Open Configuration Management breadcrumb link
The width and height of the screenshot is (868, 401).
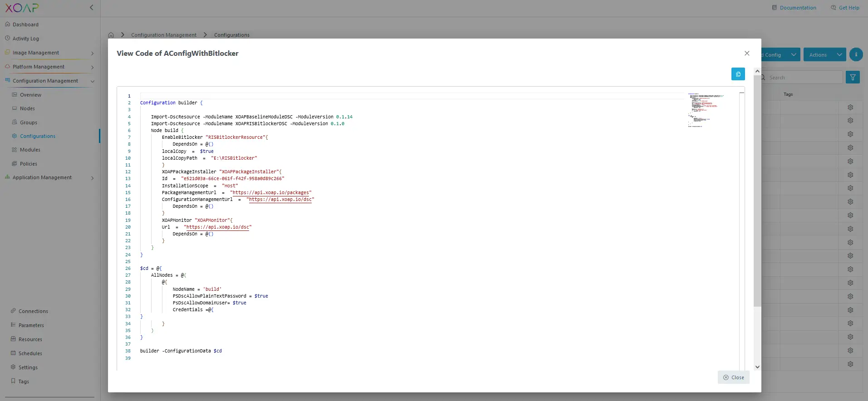[164, 35]
